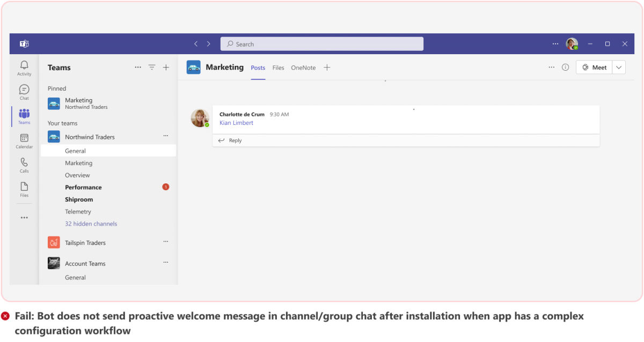
Task: Show the 32 hidden channels
Action: point(91,224)
